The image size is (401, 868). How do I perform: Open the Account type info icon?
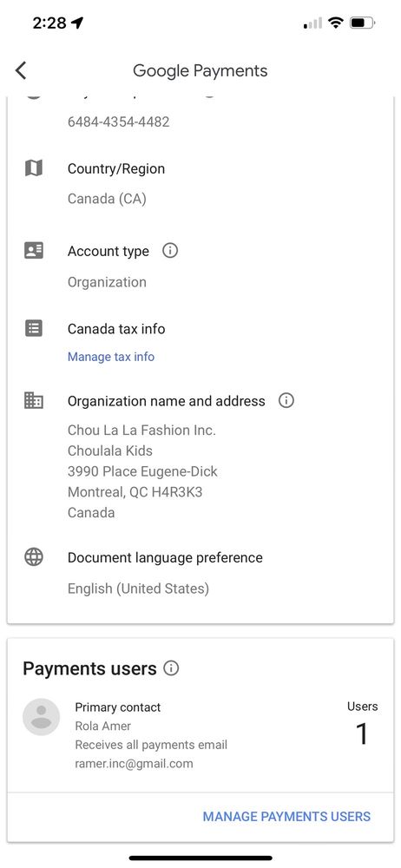(170, 251)
